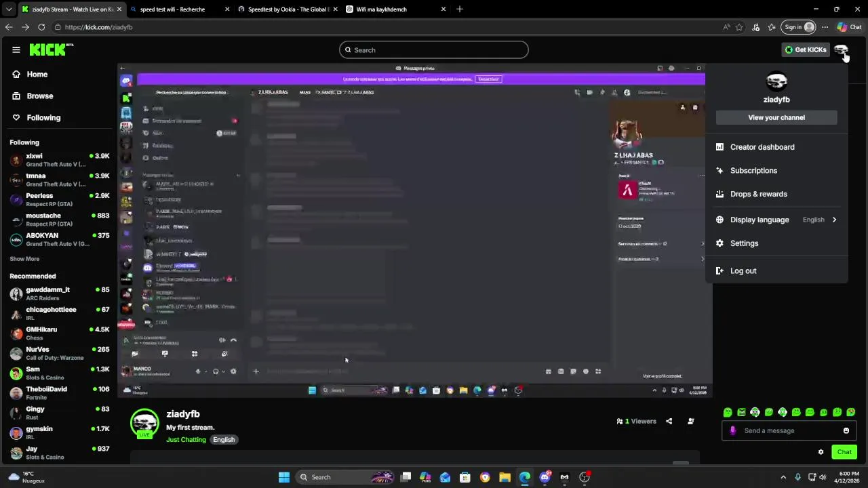Click the share stream icon
The image size is (868, 488).
click(x=669, y=422)
